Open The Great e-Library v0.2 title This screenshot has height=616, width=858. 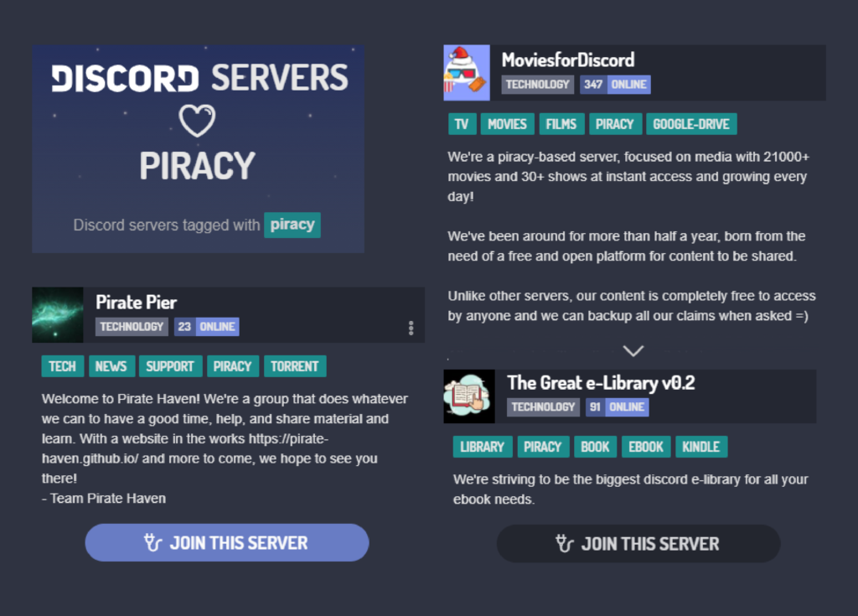(x=601, y=383)
